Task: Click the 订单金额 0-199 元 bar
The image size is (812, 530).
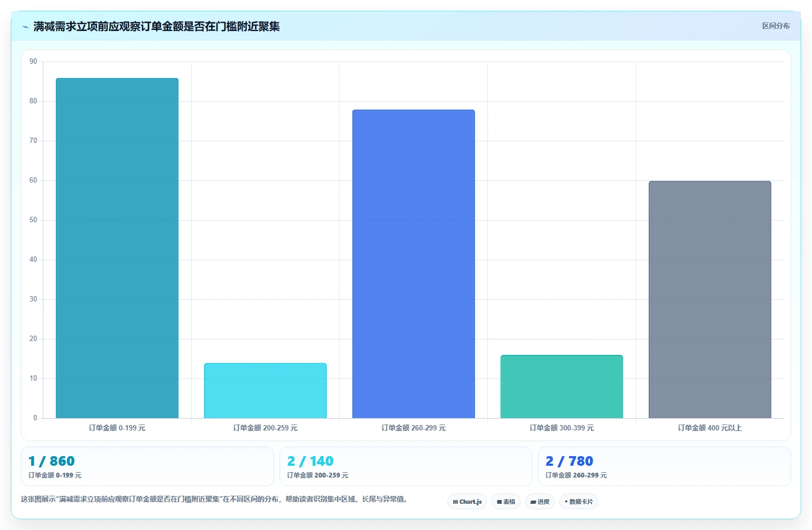Action: pyautogui.click(x=117, y=248)
